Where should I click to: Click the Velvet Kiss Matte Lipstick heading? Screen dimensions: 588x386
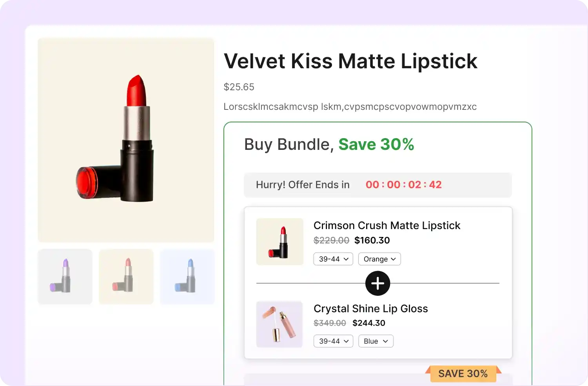pos(350,61)
